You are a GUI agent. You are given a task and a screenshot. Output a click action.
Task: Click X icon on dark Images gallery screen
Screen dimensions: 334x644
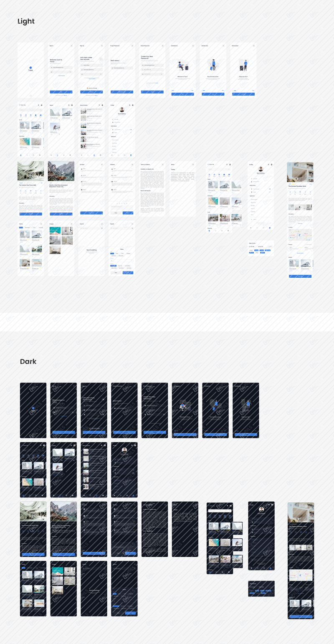click(74, 564)
